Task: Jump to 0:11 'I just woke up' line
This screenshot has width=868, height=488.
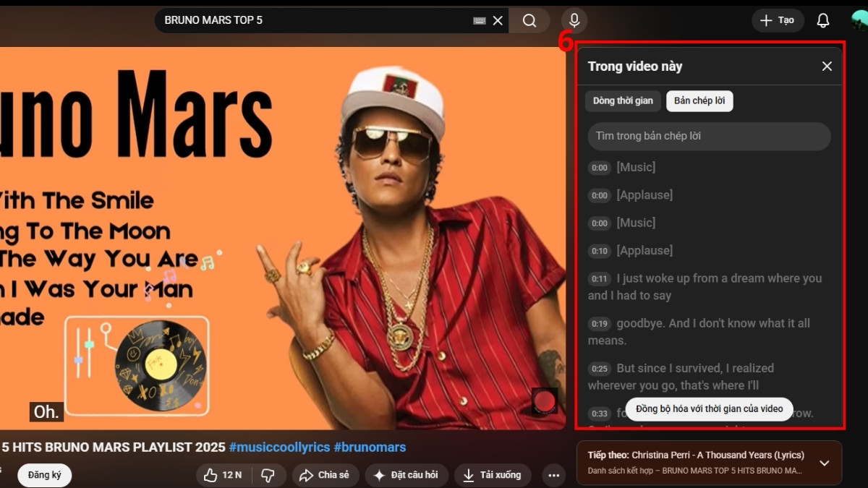Action: tap(709, 287)
